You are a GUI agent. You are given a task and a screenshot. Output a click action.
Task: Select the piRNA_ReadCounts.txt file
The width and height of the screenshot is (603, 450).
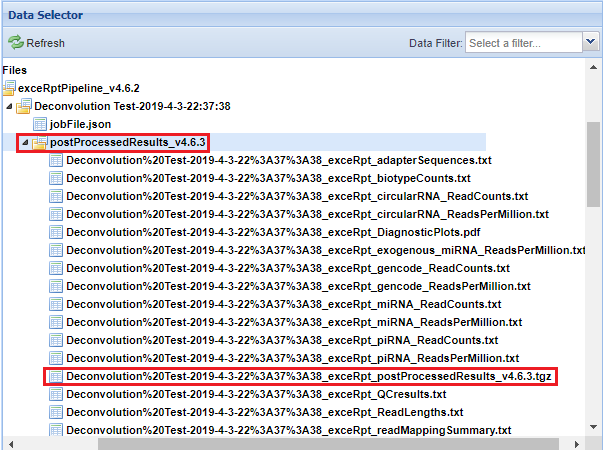coord(282,340)
